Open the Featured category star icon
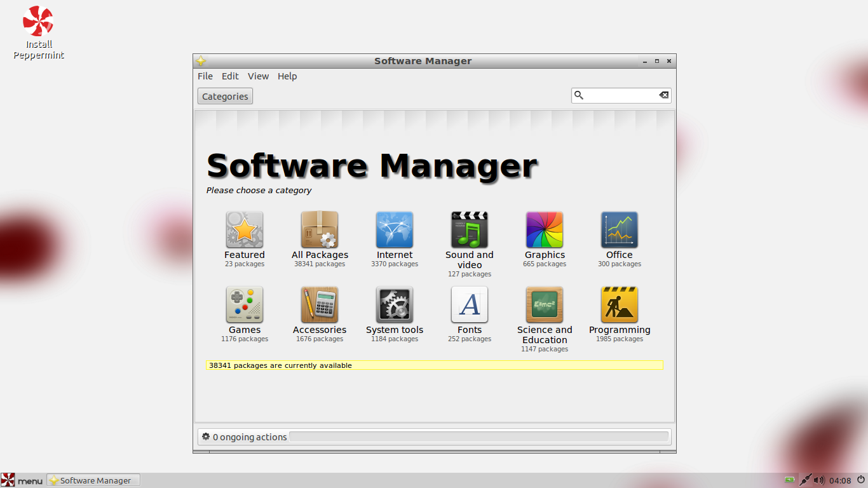868x488 pixels. point(245,229)
